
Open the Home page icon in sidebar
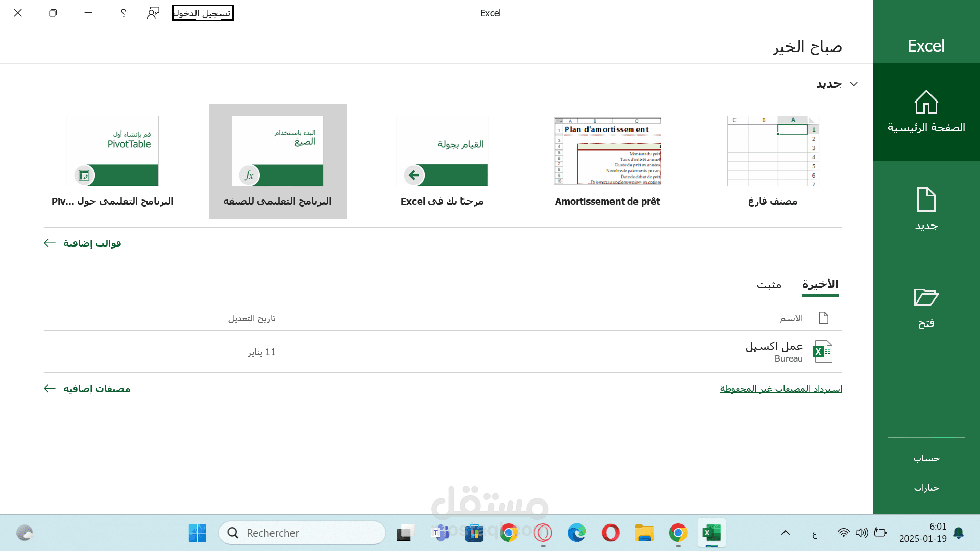[x=926, y=103]
